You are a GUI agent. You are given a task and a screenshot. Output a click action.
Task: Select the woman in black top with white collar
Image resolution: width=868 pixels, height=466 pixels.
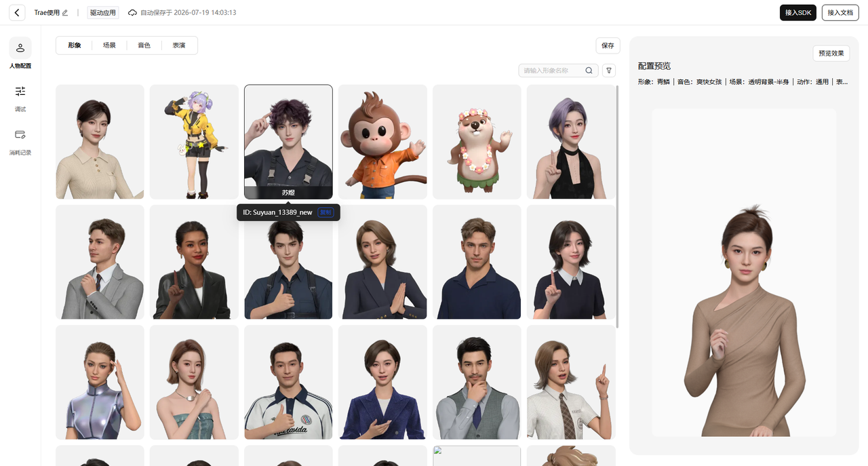[571, 262]
